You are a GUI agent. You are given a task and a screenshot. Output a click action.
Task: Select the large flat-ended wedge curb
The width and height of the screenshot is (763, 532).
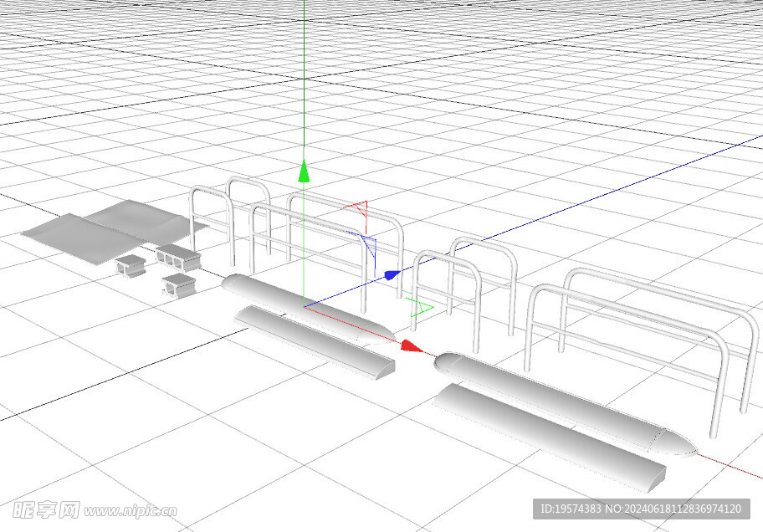[549, 437]
